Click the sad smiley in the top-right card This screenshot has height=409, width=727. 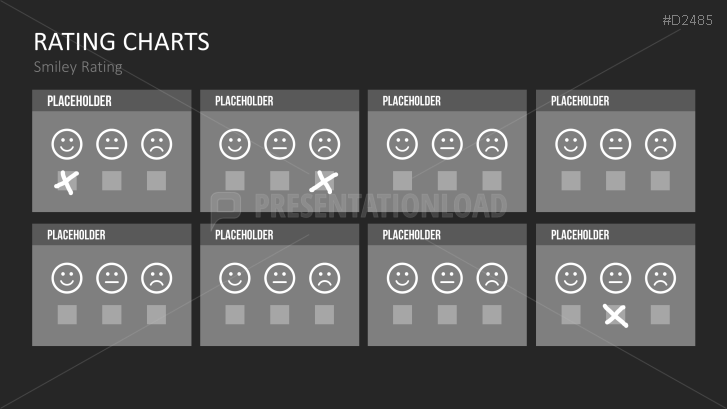click(660, 144)
